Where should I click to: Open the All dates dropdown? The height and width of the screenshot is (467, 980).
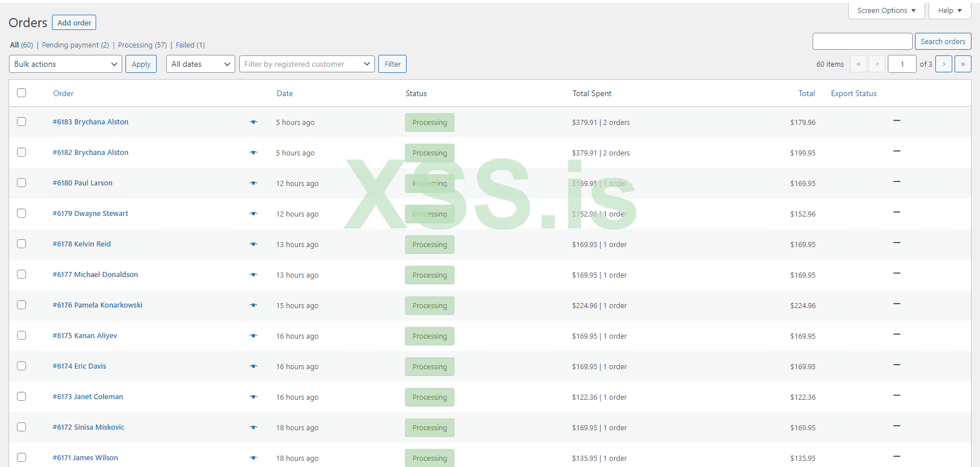tap(201, 64)
